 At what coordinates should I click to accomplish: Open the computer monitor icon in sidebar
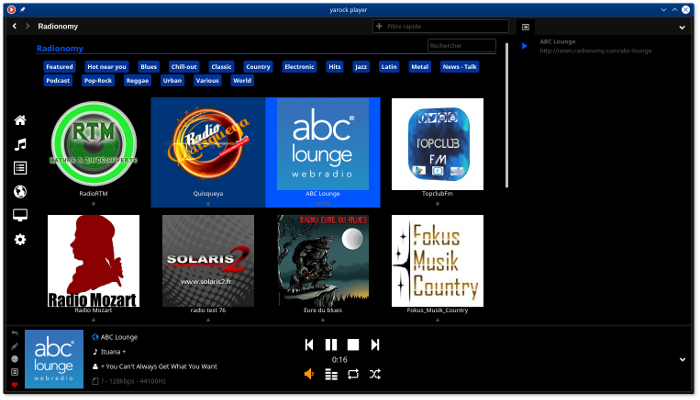20,215
